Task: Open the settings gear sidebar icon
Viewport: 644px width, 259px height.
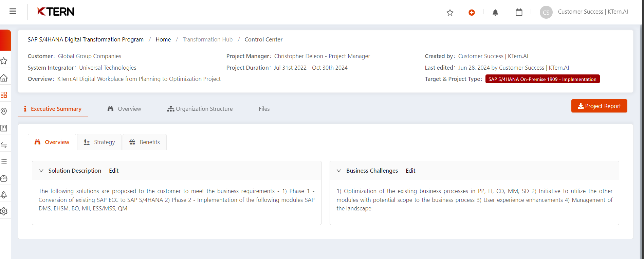Action: point(4,211)
